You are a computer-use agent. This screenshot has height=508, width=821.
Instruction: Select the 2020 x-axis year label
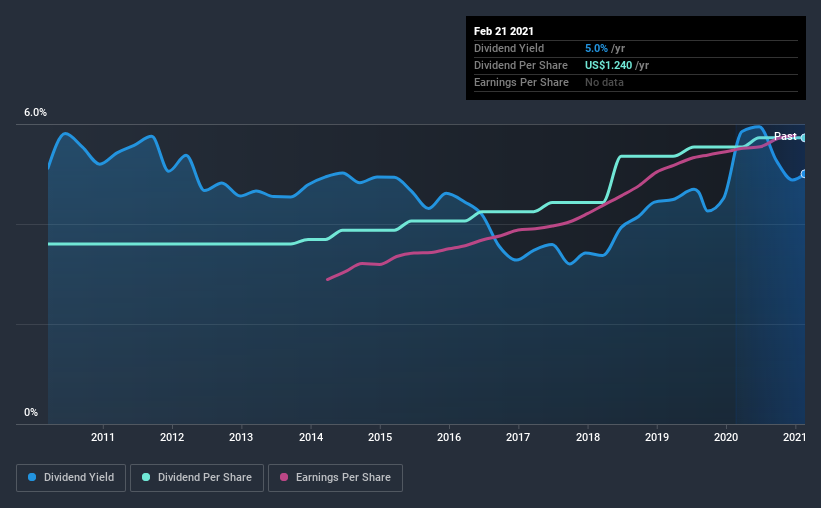click(x=726, y=437)
